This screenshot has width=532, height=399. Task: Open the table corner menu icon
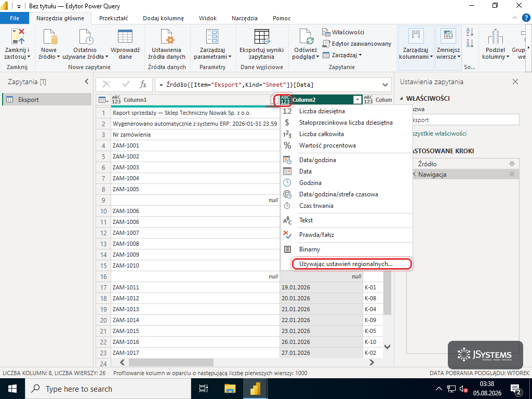(103, 100)
